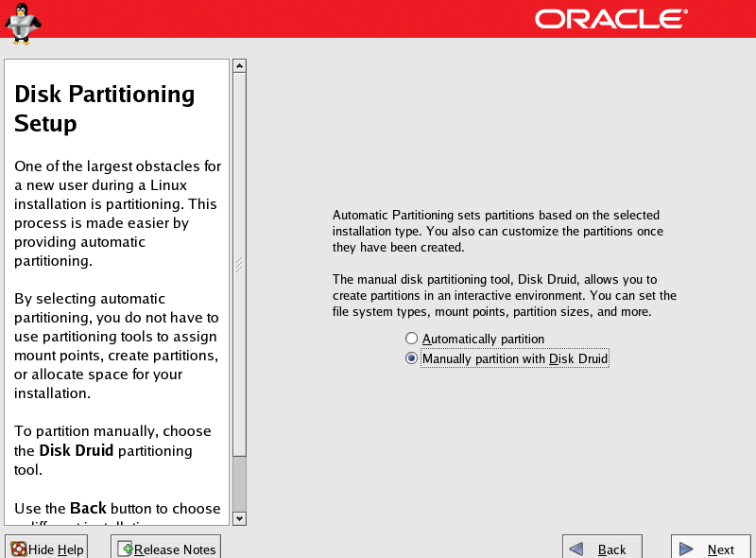Click the Oracle logo
Screen dimensions: 756x558
click(x=611, y=19)
